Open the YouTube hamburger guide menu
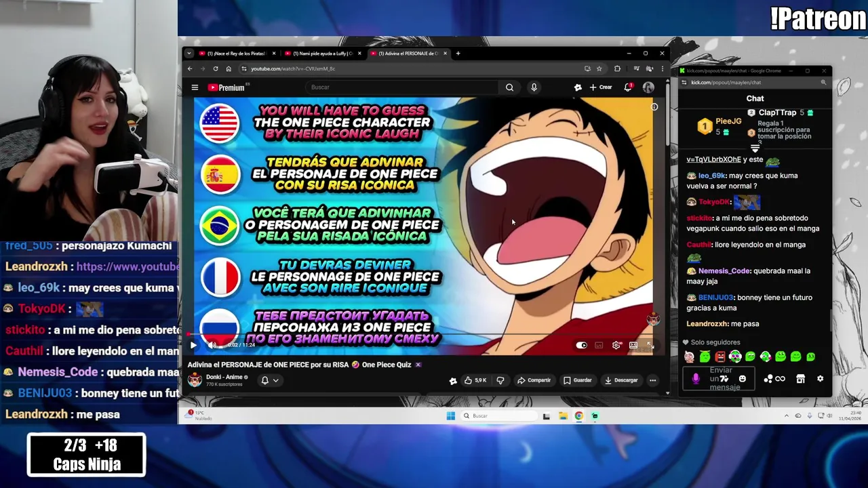This screenshot has width=868, height=488. (195, 87)
